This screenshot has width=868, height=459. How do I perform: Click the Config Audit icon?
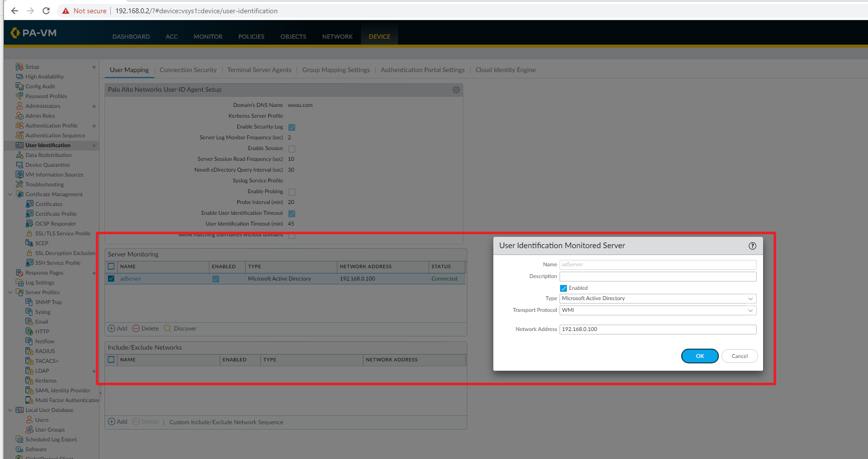coord(20,86)
